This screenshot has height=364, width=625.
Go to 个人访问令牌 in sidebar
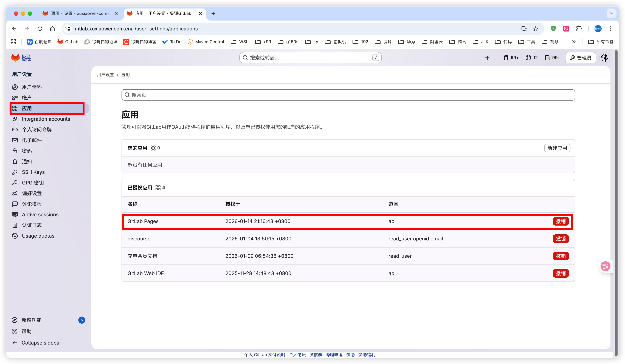point(37,130)
